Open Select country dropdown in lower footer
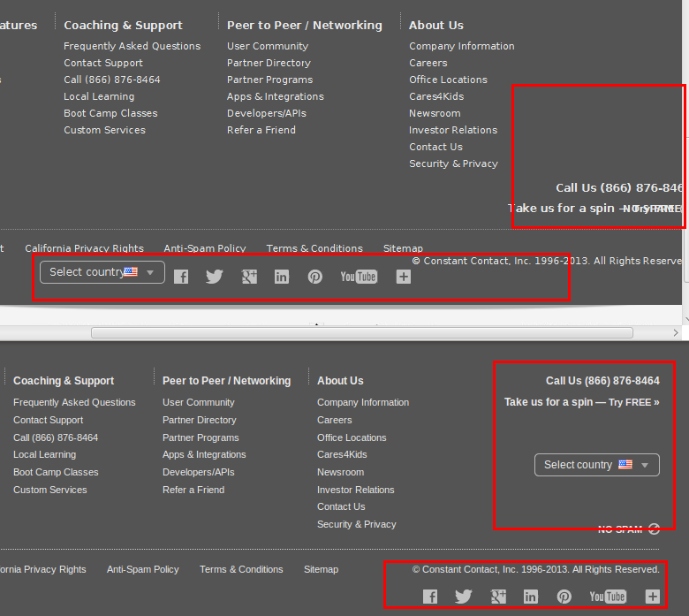The height and width of the screenshot is (616, 689). [596, 465]
